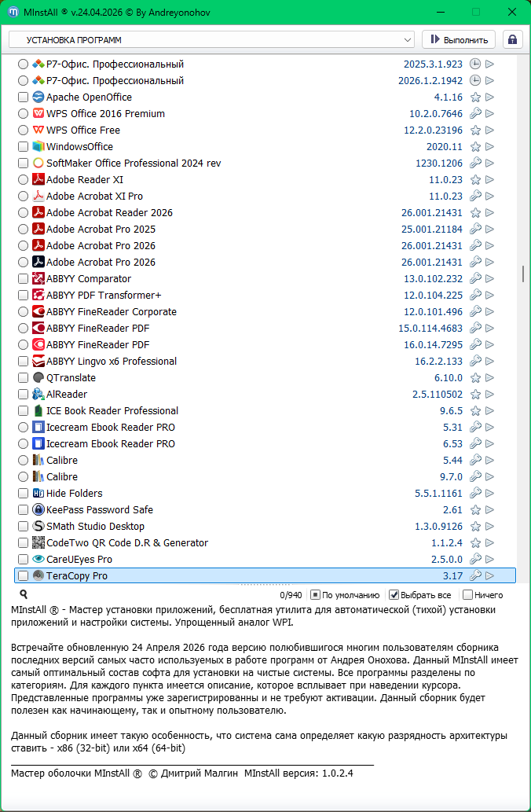Uncheck the 'Выбрать все' checkbox
Image resolution: width=531 pixels, height=812 pixels.
point(394,595)
